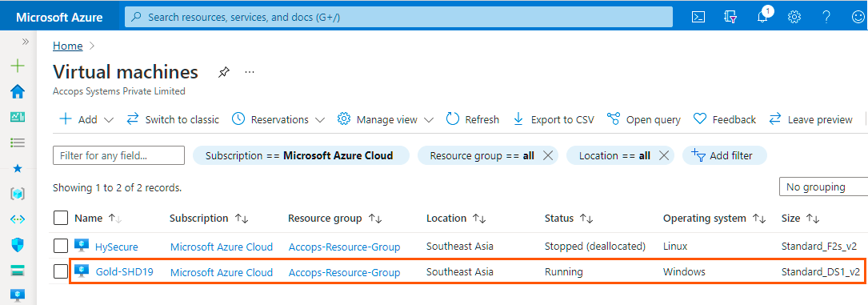Screen dimensions: 868x305
Task: Open the ellipsis more options beside the title
Action: (x=250, y=73)
